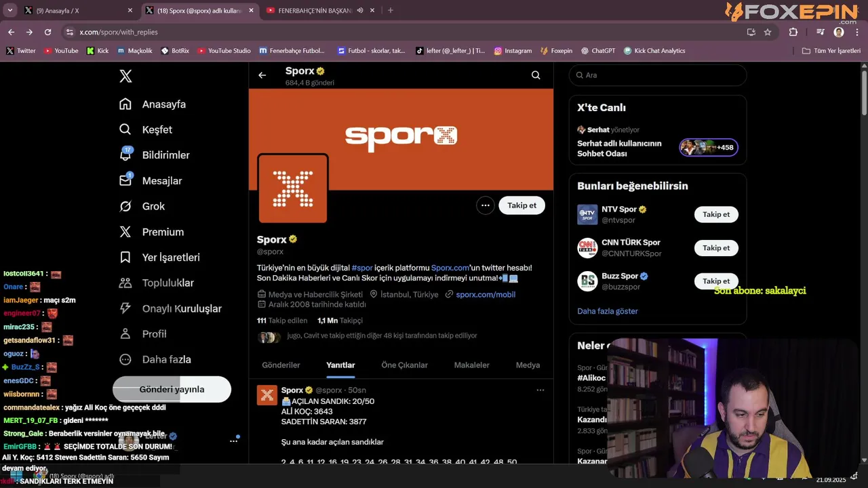
Task: Open Keşfet explore page
Action: point(146,129)
